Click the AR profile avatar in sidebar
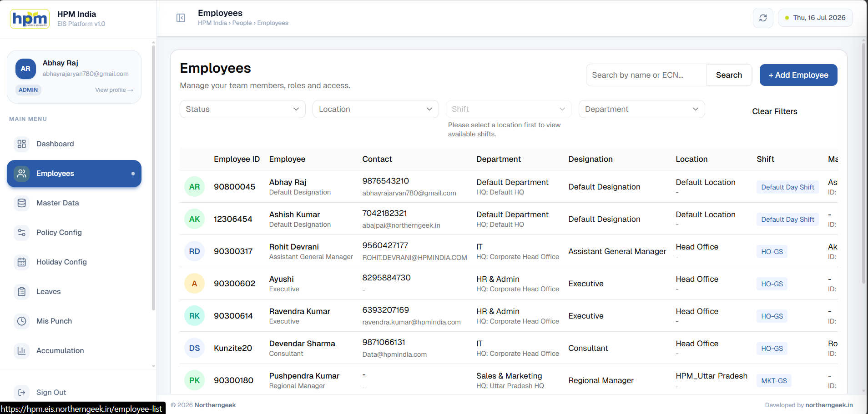The image size is (868, 414). [25, 69]
